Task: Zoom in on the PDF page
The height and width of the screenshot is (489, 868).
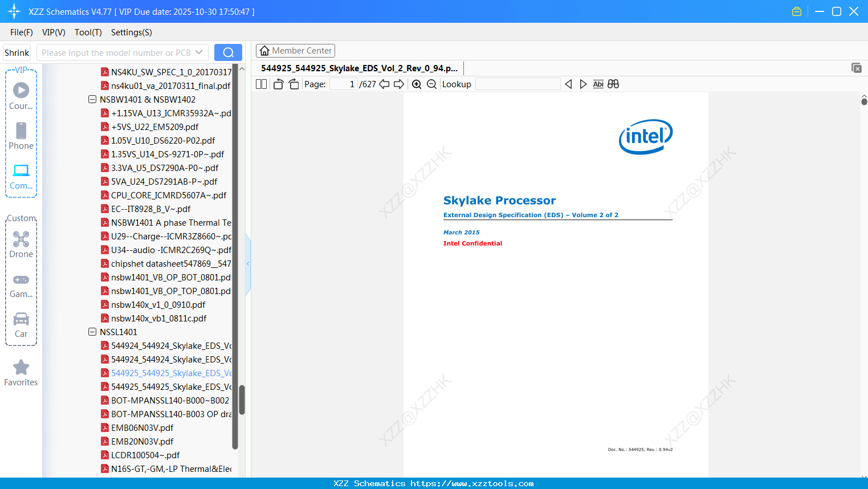Action: tap(417, 84)
